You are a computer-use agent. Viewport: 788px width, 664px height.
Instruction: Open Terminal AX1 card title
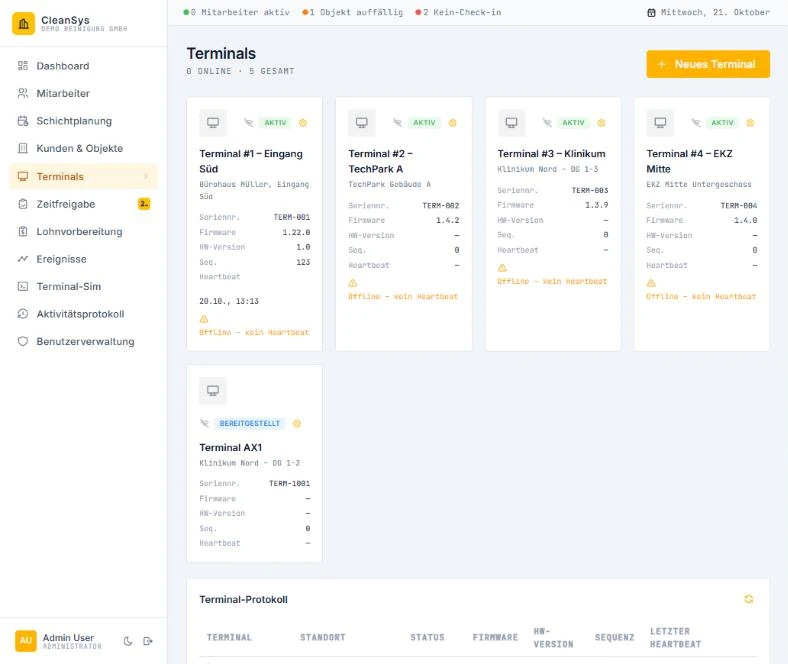pos(231,447)
